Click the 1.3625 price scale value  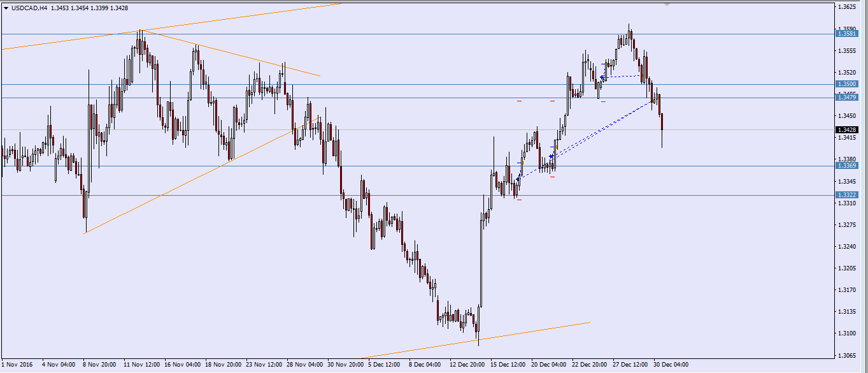click(x=847, y=7)
